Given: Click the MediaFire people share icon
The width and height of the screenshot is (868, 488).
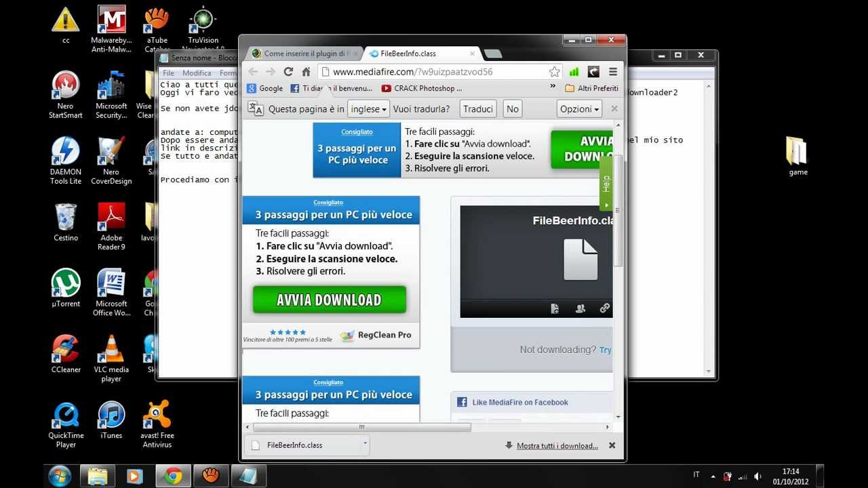Looking at the screenshot, I should point(580,308).
